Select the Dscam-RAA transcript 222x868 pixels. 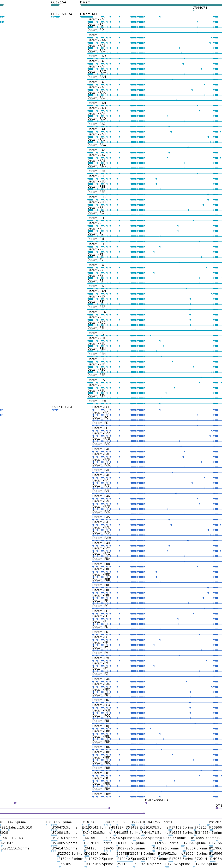click(x=97, y=41)
